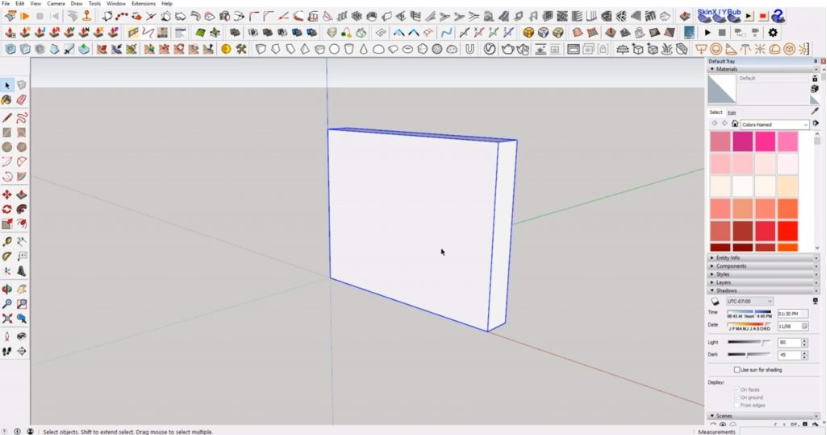Collapse the Shadows panel

click(x=762, y=291)
